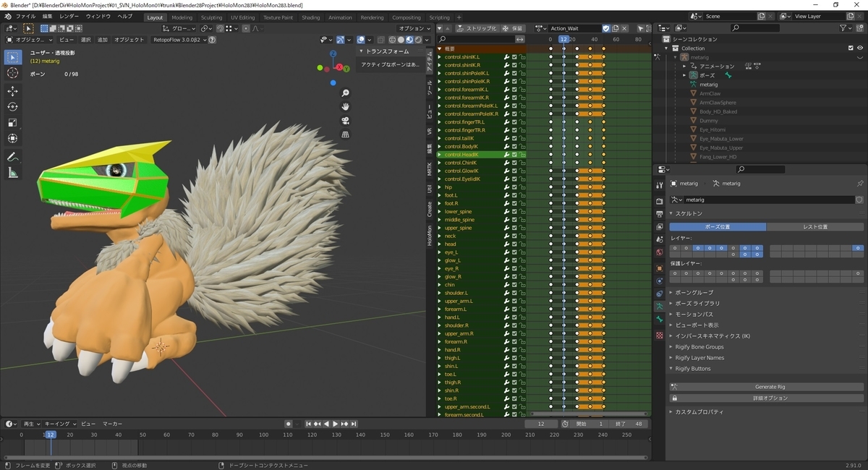868x470 pixels.
Task: Open the オプション options dropdown
Action: click(x=413, y=28)
